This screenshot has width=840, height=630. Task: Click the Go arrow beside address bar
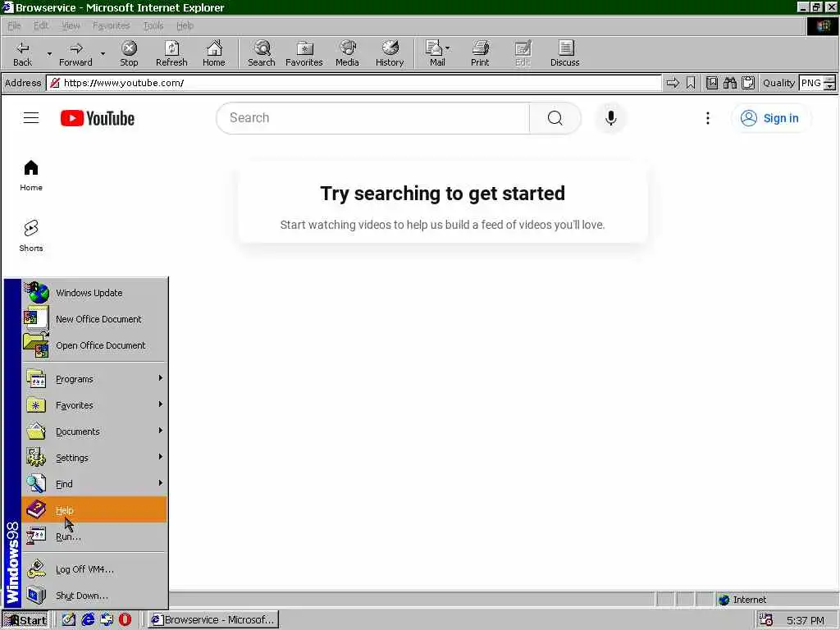click(673, 83)
